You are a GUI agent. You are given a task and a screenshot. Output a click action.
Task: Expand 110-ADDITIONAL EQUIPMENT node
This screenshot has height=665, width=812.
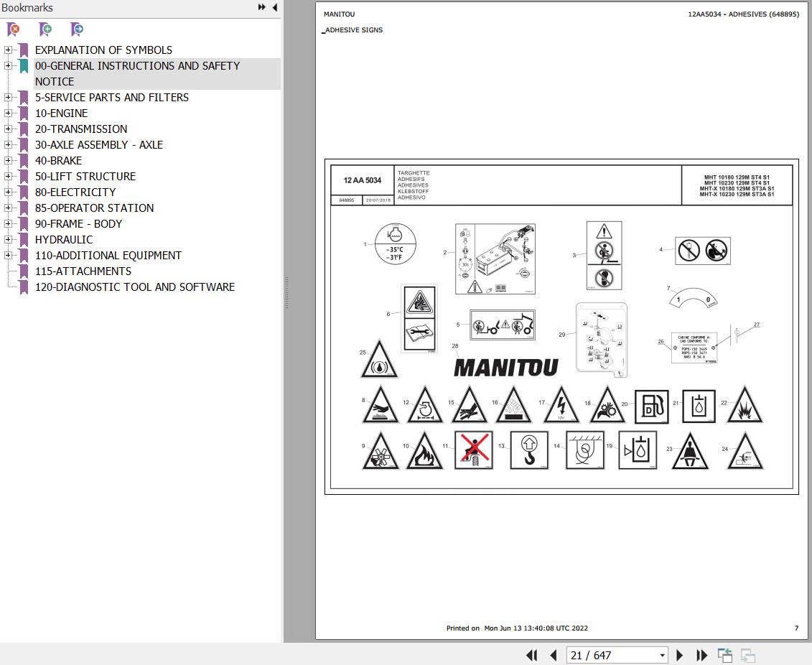pyautogui.click(x=8, y=256)
